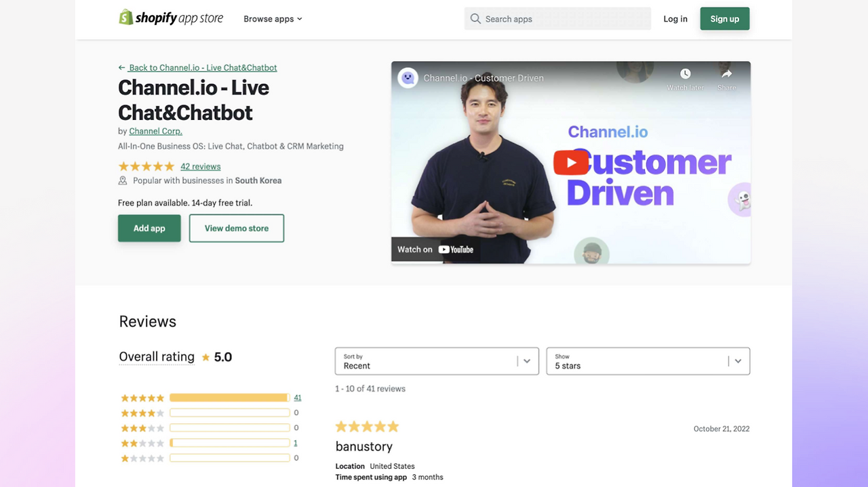This screenshot has width=868, height=487.
Task: Open the 1 two-star review count link
Action: tap(296, 443)
